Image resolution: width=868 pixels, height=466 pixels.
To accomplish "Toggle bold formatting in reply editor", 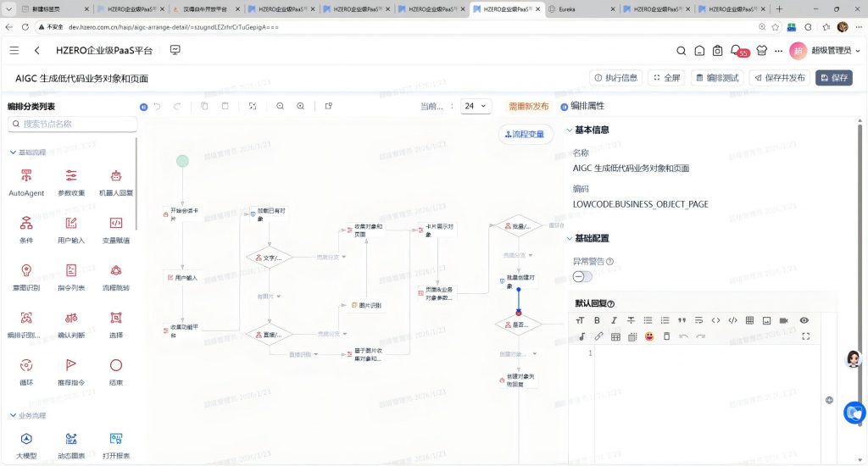I will (597, 320).
